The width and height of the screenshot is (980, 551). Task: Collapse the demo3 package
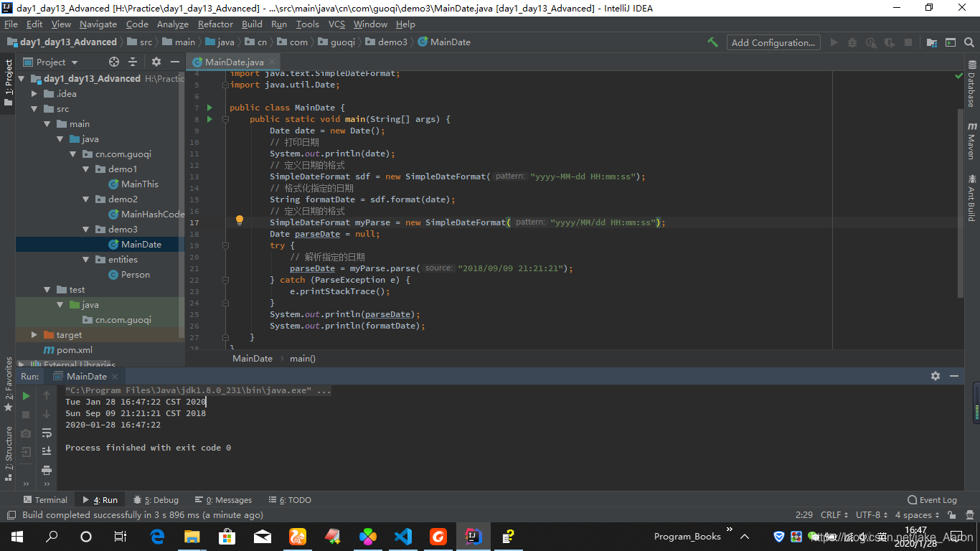(86, 230)
